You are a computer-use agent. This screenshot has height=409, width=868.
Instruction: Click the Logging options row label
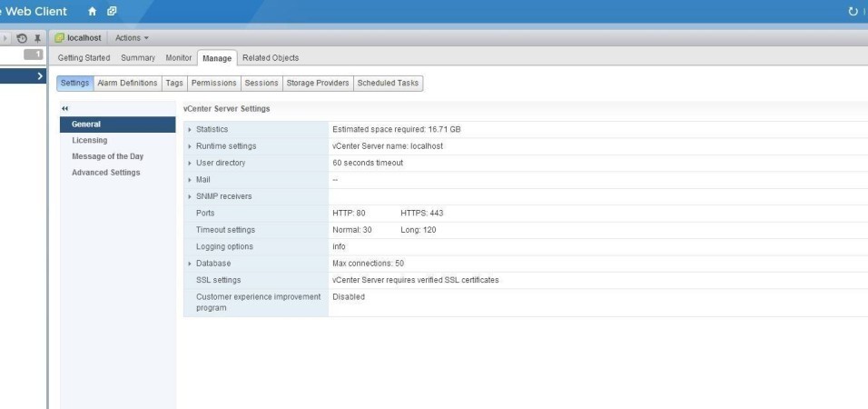point(224,246)
